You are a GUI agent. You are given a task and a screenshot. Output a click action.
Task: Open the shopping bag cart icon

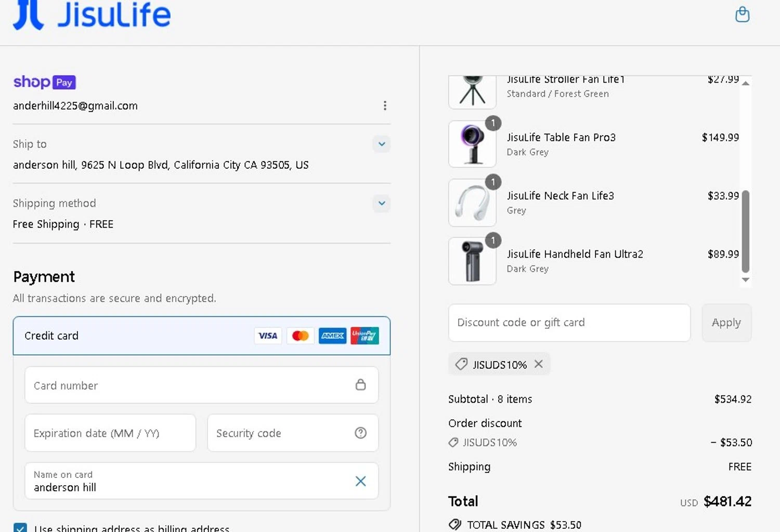pyautogui.click(x=742, y=14)
